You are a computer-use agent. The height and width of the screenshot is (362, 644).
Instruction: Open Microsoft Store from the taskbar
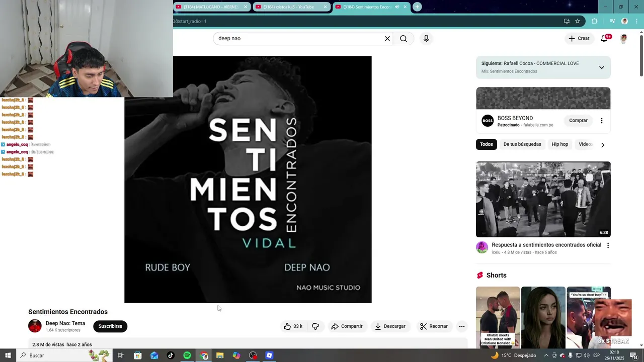pos(138,355)
